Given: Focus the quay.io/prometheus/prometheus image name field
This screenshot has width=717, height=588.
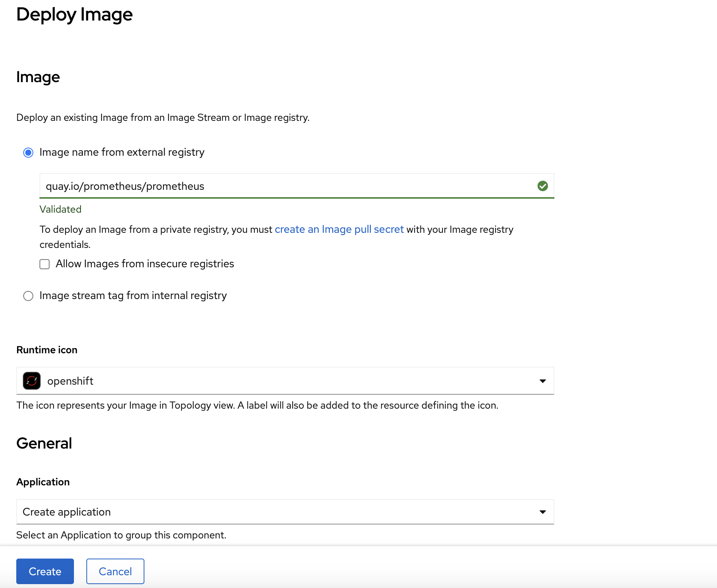Looking at the screenshot, I should click(x=286, y=186).
